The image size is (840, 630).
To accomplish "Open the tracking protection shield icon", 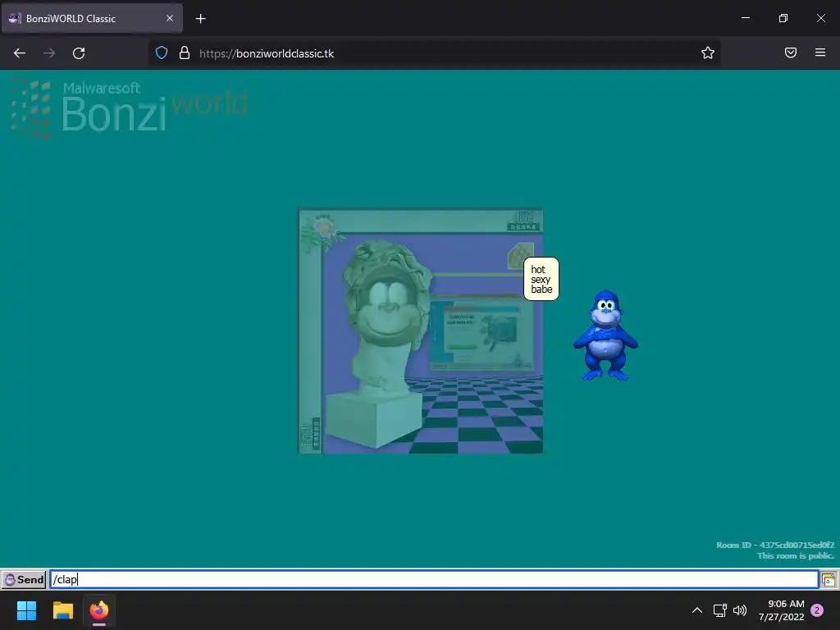I will (162, 53).
